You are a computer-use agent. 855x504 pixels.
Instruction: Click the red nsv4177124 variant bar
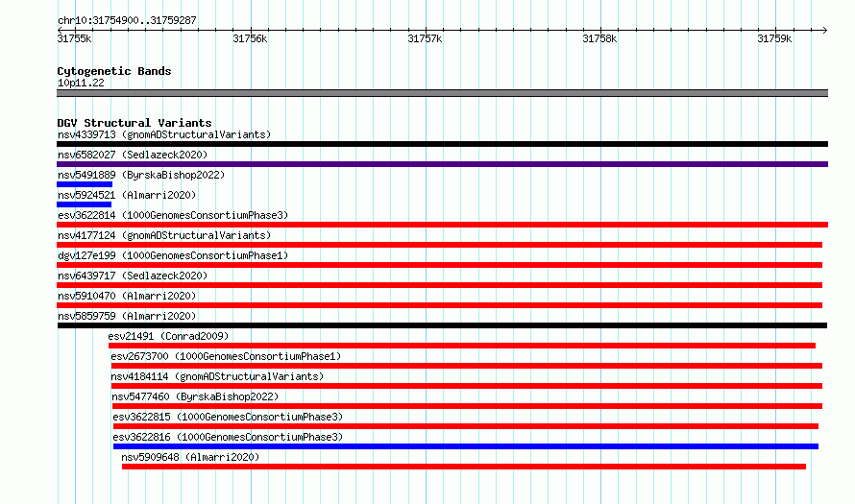click(x=439, y=245)
